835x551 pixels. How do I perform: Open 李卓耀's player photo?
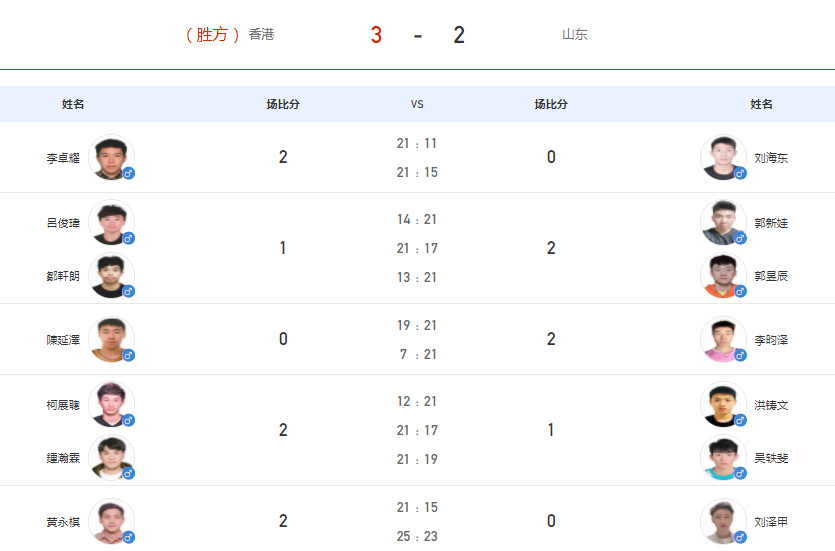click(x=111, y=157)
